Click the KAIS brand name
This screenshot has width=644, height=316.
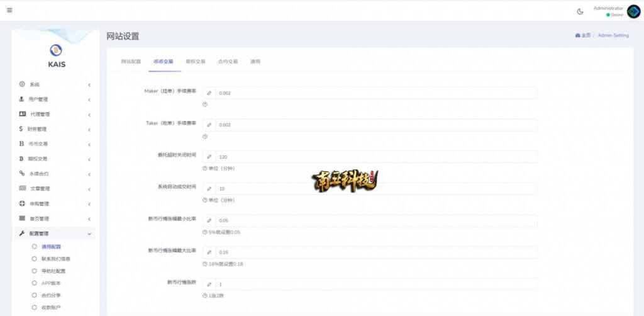(x=57, y=64)
